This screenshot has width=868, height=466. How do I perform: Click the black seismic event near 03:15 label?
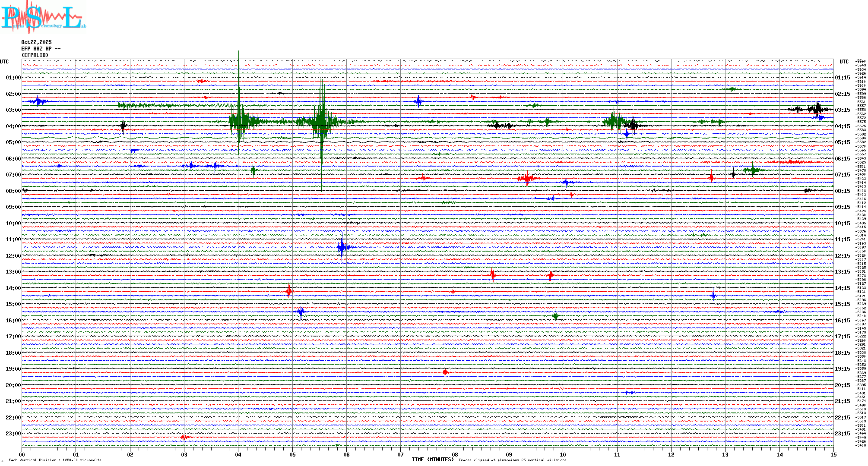[816, 109]
